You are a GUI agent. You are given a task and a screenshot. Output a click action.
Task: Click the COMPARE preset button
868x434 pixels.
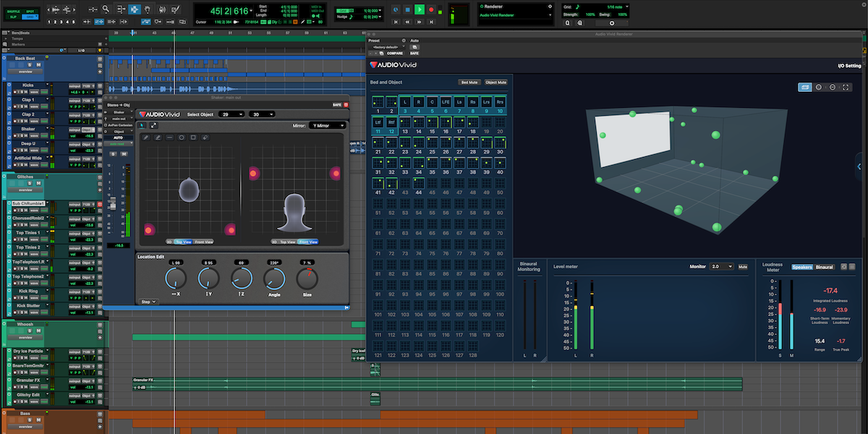coord(395,54)
